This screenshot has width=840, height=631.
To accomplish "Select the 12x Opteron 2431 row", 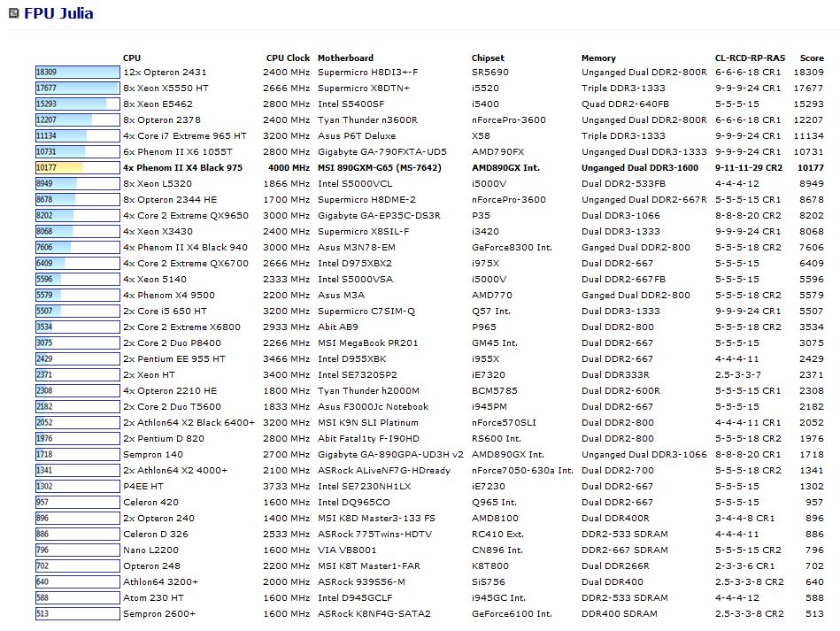I will click(165, 73).
